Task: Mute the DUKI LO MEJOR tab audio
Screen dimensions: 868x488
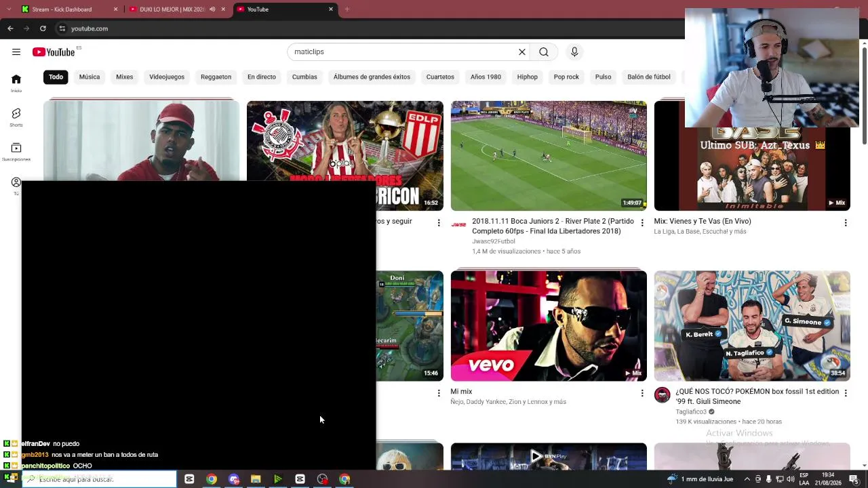Action: click(x=212, y=9)
